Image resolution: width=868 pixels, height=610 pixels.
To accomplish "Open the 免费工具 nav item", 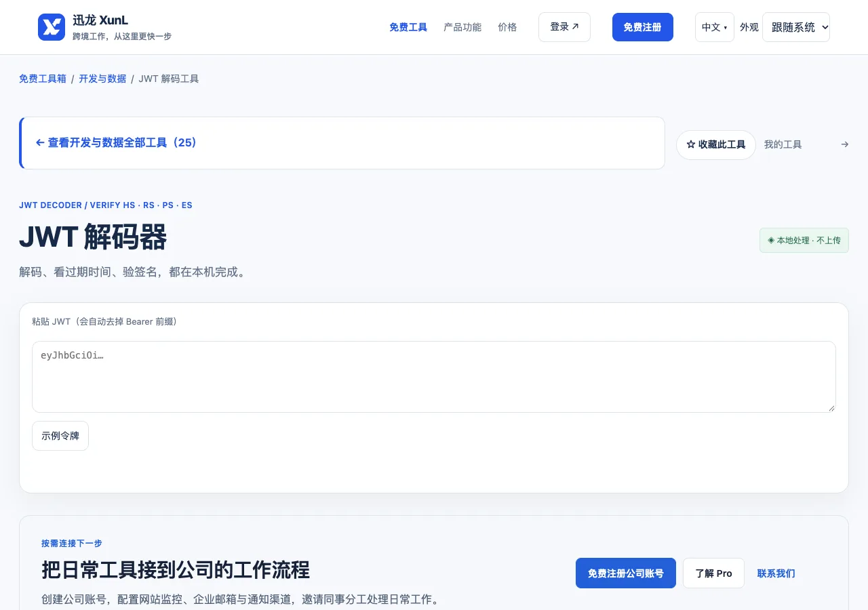I will [408, 27].
